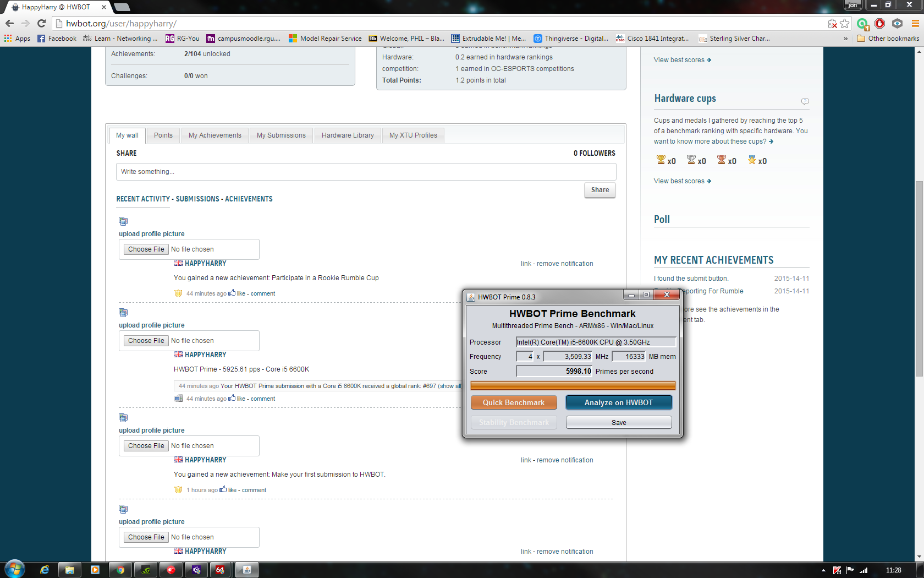Viewport: 924px width, 578px height.
Task: Show hidden bookmarks with the double chevron
Action: [845, 39]
